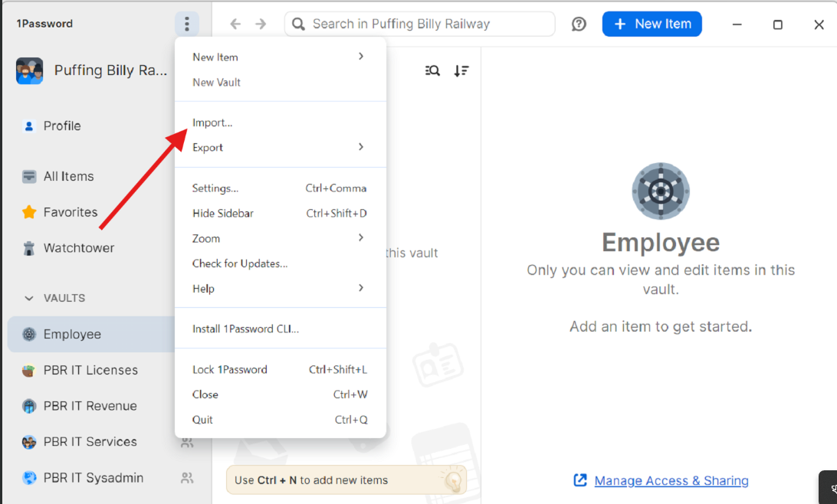The height and width of the screenshot is (504, 837).
Task: Click the external link icon by Manage Access
Action: (x=580, y=480)
